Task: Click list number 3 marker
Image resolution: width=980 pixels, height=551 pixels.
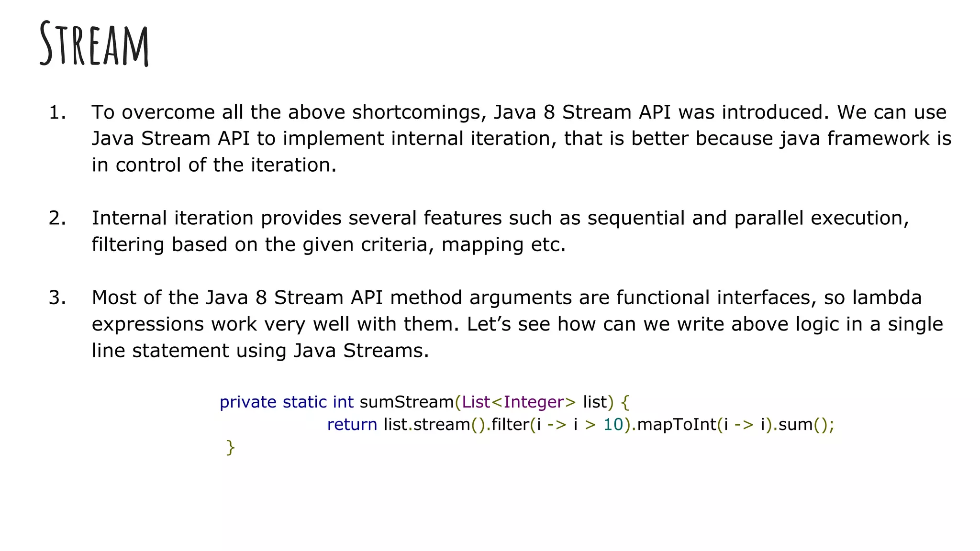Action: coord(57,298)
